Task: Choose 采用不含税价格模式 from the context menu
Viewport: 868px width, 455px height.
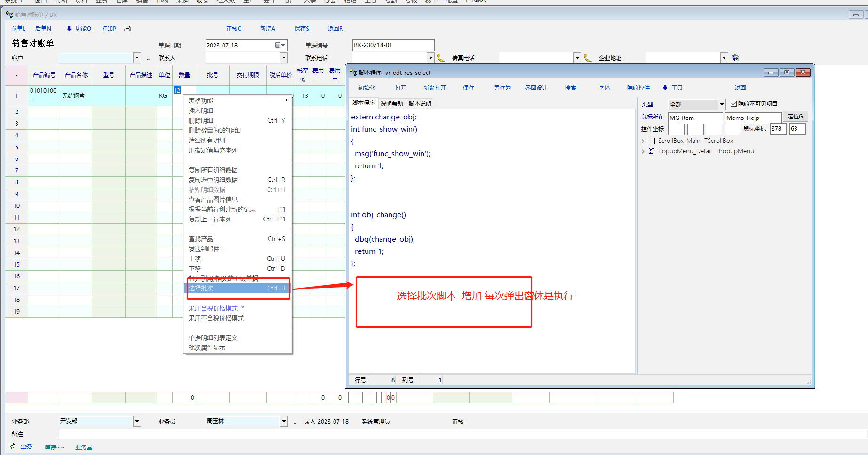Action: pyautogui.click(x=216, y=318)
